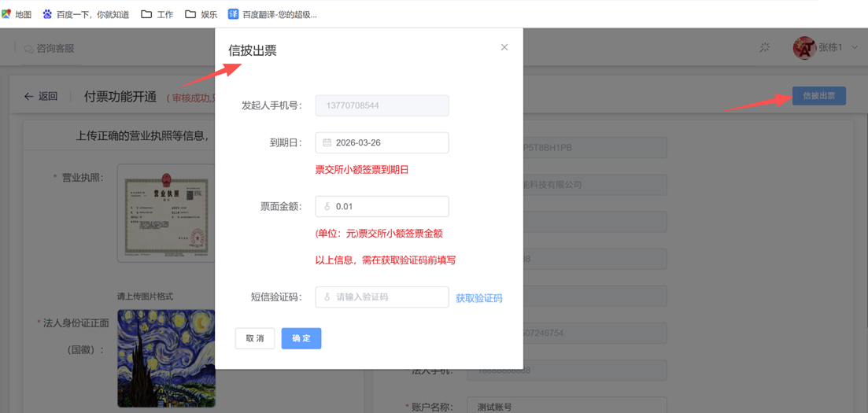Open the 咨询客服 chat icon

point(29,49)
